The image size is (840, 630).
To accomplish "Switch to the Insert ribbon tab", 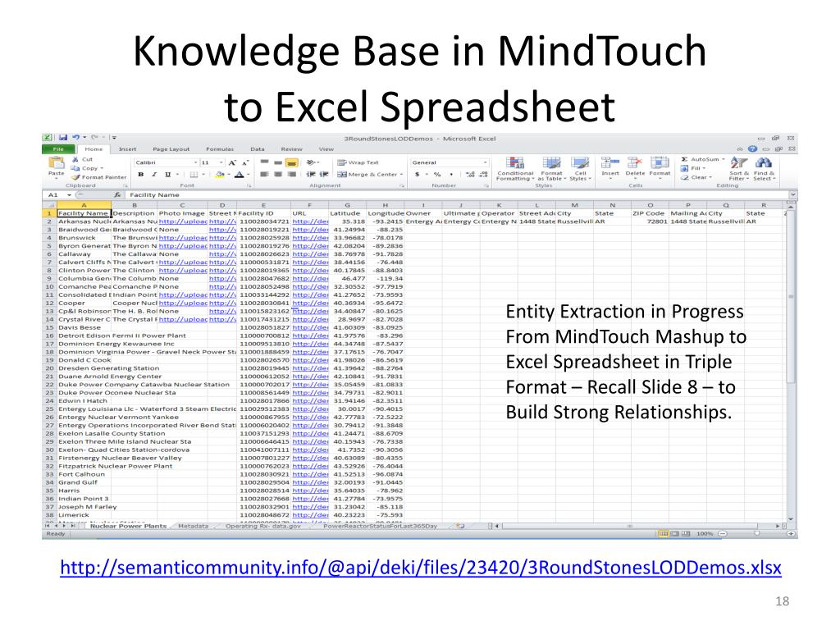I will point(127,149).
